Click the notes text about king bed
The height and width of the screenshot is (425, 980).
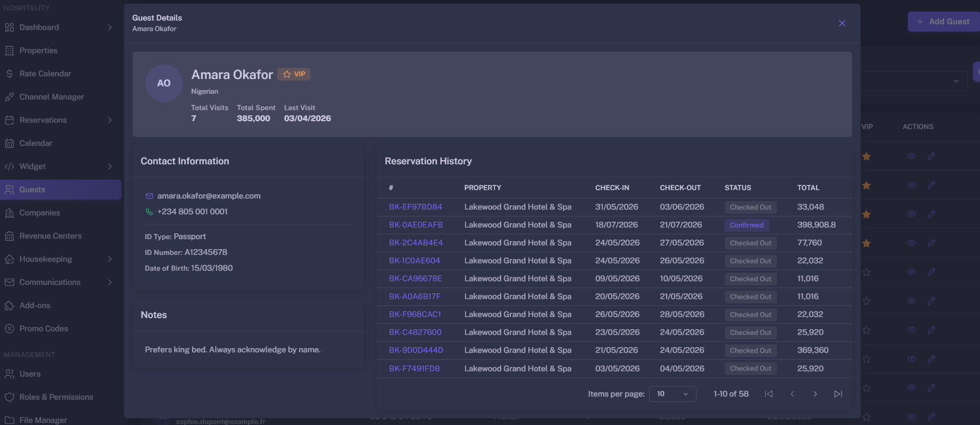tap(233, 350)
